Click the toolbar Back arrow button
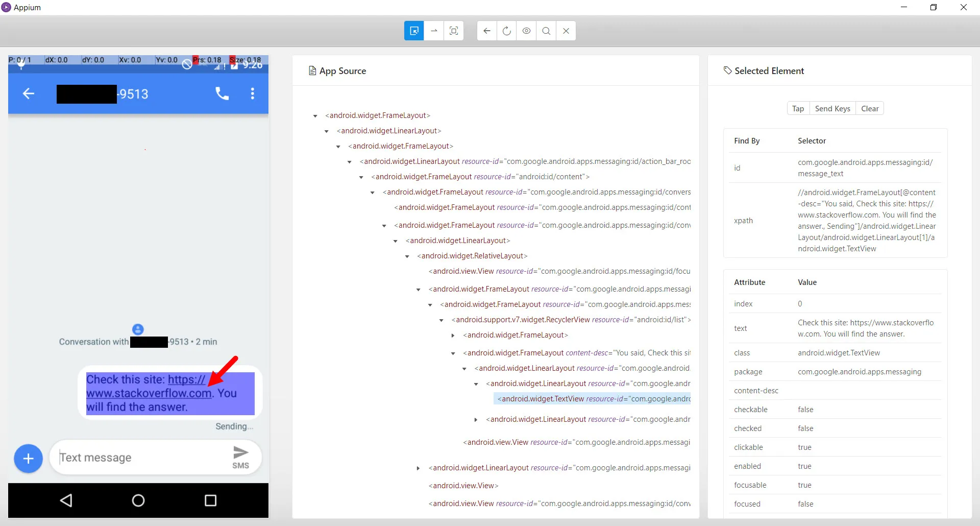The image size is (980, 526). pyautogui.click(x=487, y=31)
